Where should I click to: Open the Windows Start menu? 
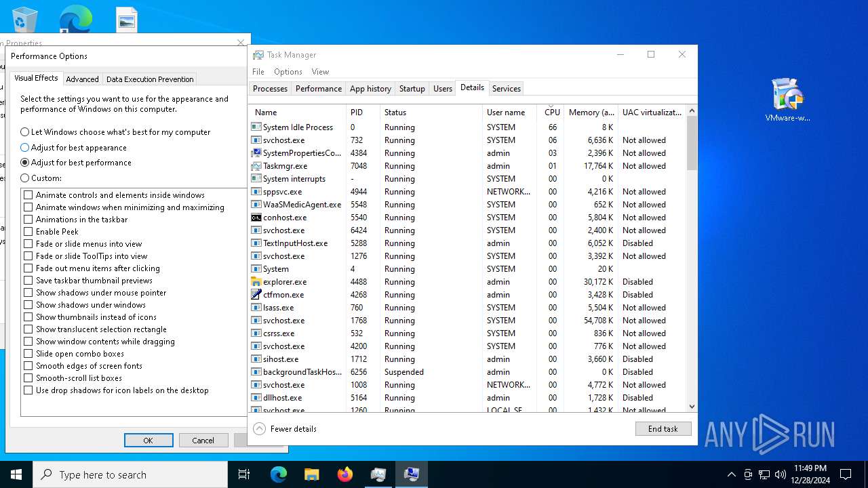click(x=16, y=474)
